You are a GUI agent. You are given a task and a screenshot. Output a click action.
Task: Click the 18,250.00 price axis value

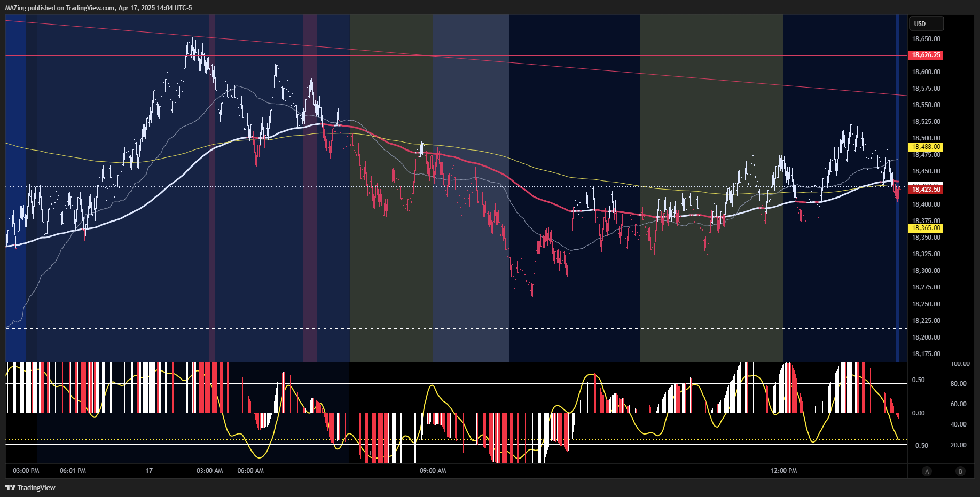tap(926, 304)
